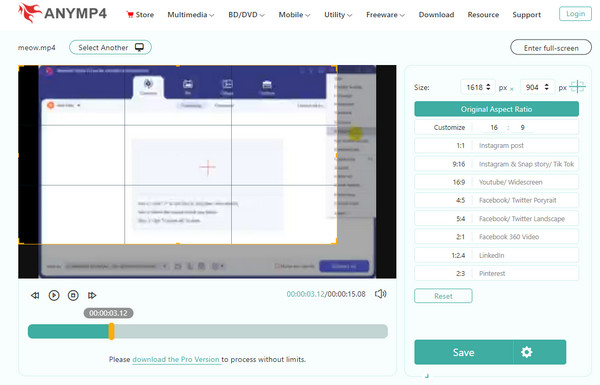Mute the video with the speaker icon
Image resolution: width=600 pixels, height=385 pixels.
380,294
